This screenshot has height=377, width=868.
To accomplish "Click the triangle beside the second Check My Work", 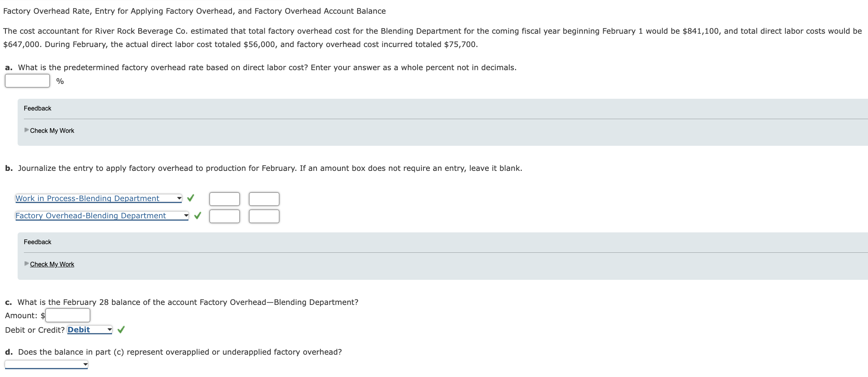I will click(x=26, y=264).
